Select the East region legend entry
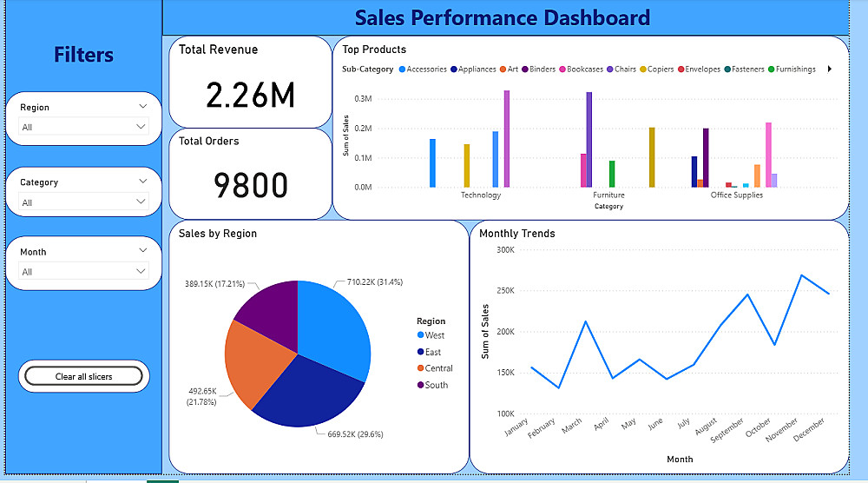 (429, 353)
